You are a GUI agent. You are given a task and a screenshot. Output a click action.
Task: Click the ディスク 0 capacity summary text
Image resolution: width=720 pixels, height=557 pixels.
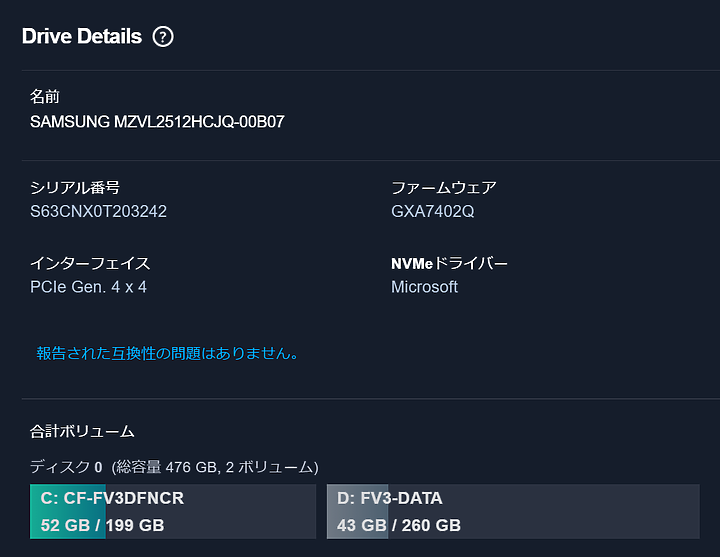click(174, 467)
